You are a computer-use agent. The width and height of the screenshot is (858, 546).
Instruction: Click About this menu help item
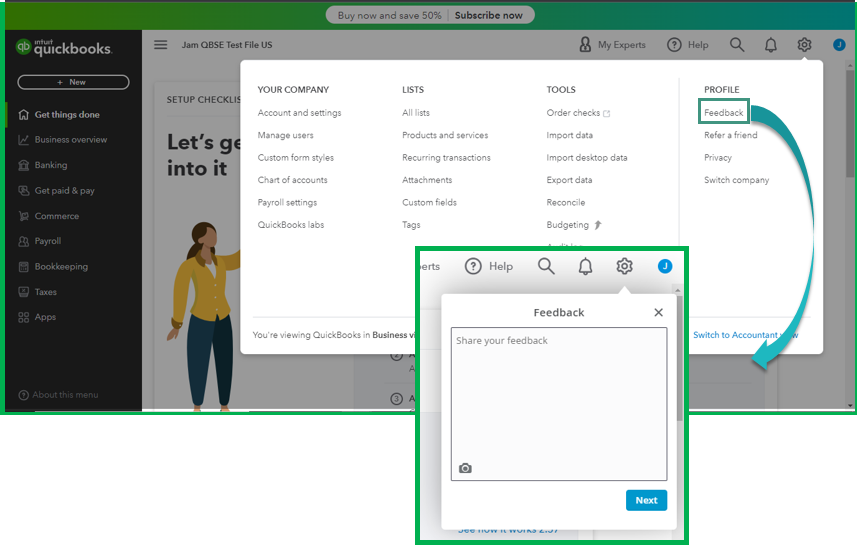[59, 395]
